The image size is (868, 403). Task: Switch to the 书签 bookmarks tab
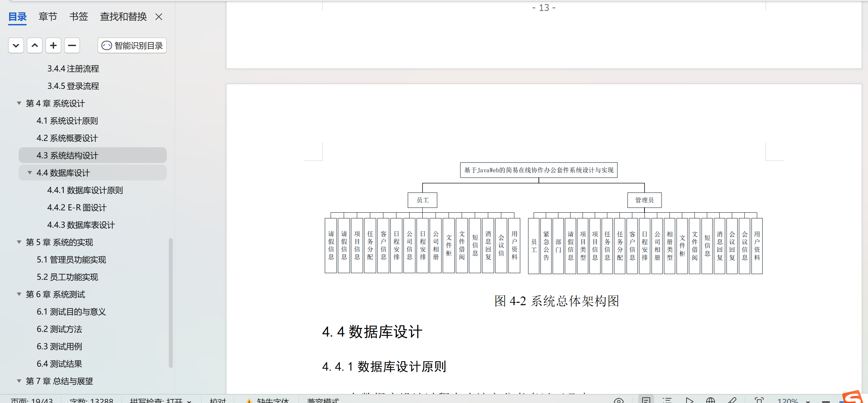78,16
